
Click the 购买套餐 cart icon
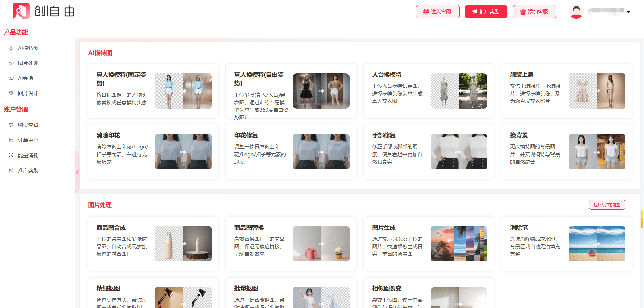(x=11, y=125)
